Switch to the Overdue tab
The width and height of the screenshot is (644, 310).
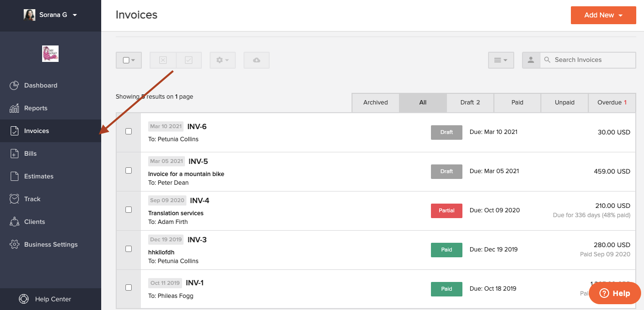(x=612, y=103)
